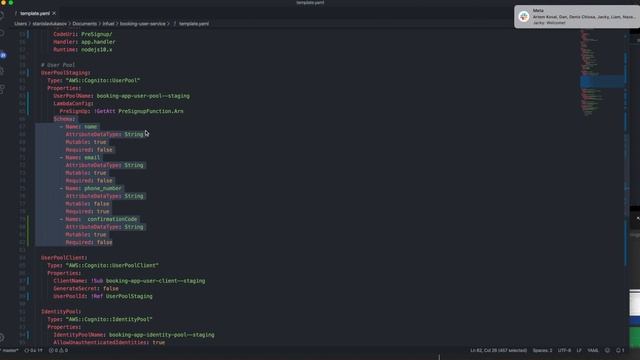Click 'Name: email' line
The width and height of the screenshot is (640, 360).
tap(80, 158)
